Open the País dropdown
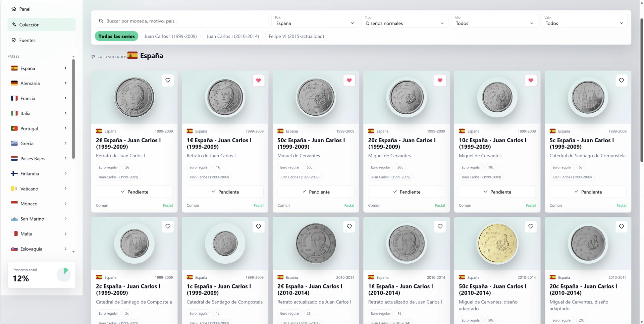Screen dimensions: 644x324 coord(315,21)
